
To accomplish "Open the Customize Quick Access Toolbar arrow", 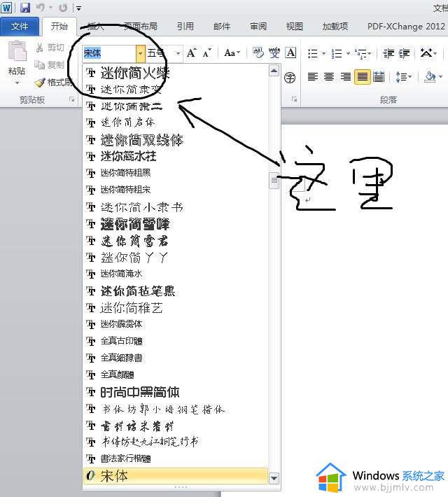I will click(78, 8).
